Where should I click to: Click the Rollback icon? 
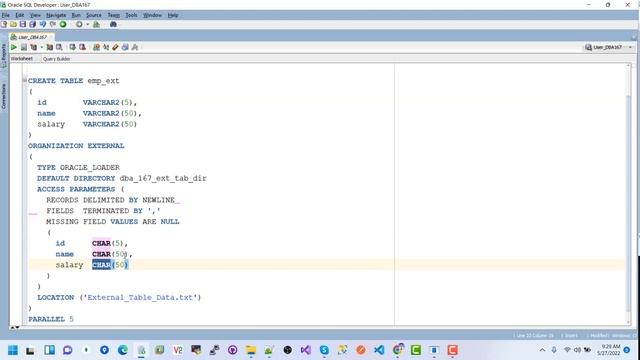tap(82, 47)
